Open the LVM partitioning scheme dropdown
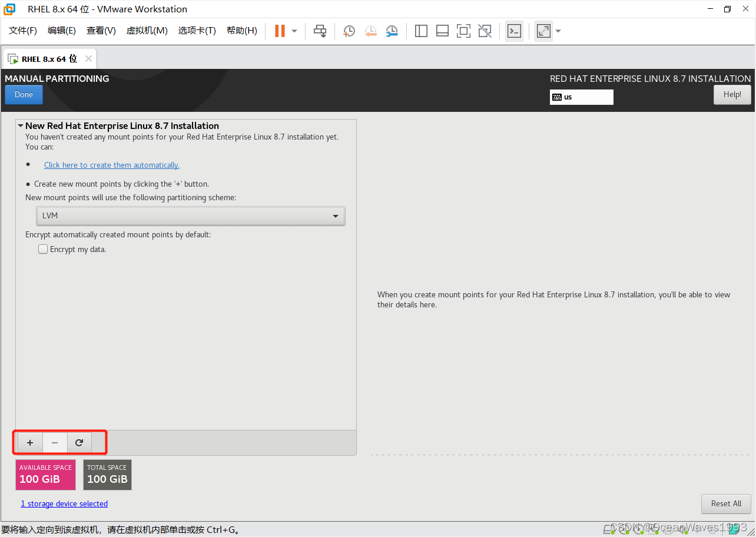Viewport: 756px width, 537px height. 191,216
